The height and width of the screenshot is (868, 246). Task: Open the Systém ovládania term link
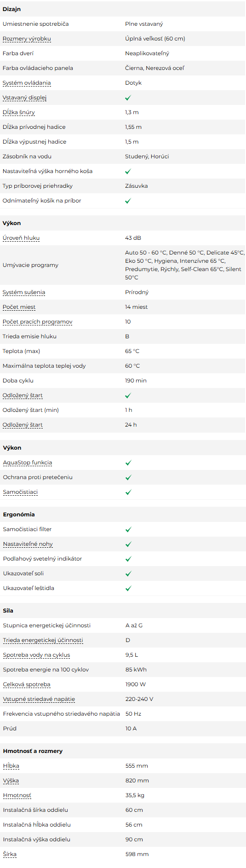(x=27, y=83)
